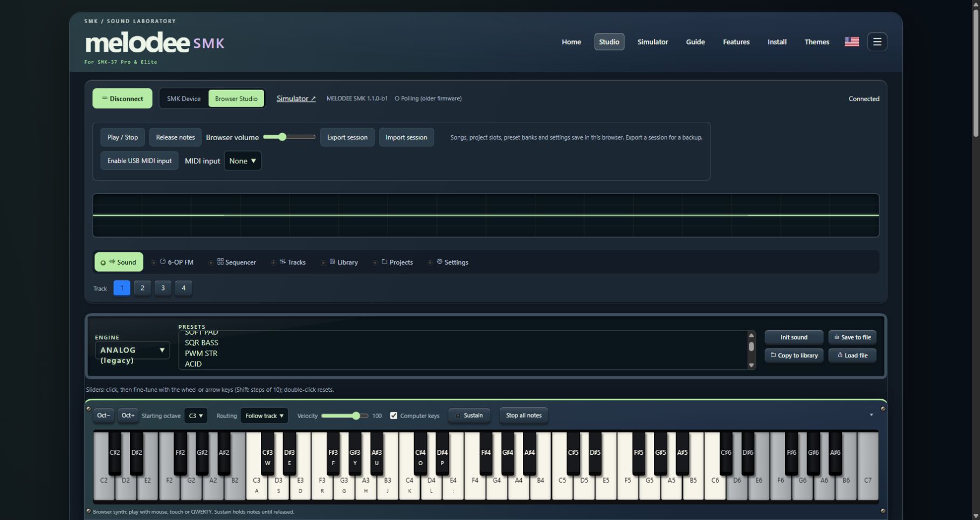
Task: Open the MIDI input None dropdown
Action: pos(243,161)
